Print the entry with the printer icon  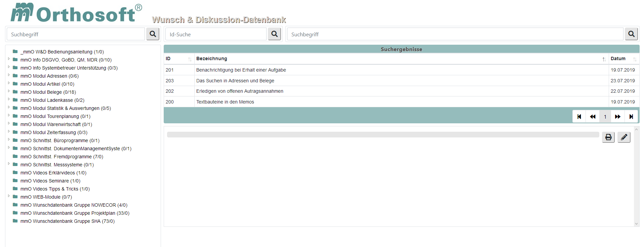[608, 137]
